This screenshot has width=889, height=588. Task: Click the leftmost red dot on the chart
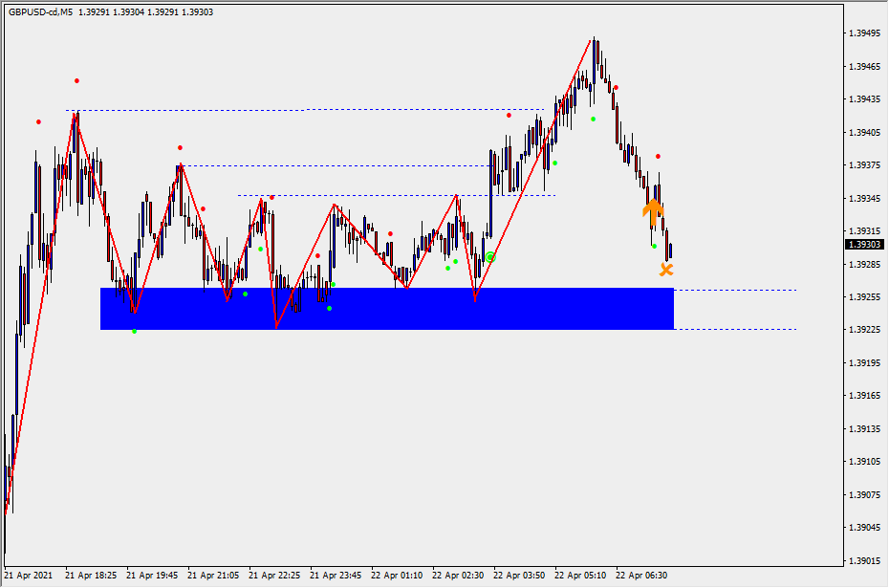[x=38, y=121]
